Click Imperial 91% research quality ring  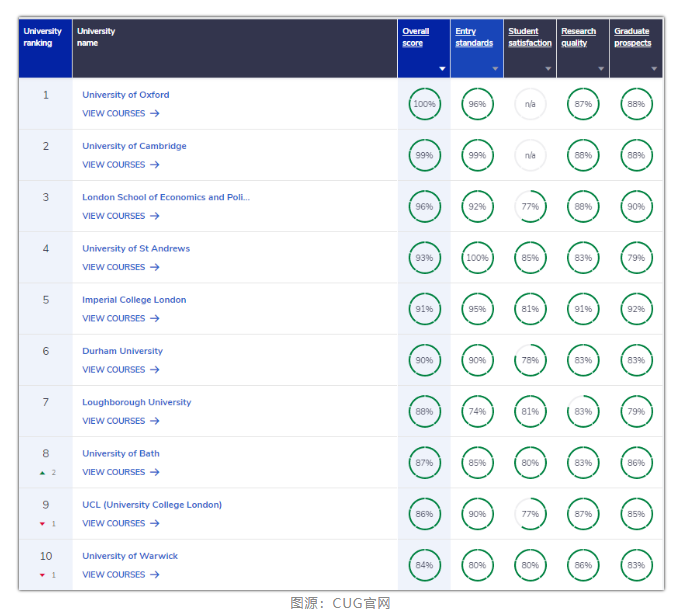pyautogui.click(x=583, y=309)
